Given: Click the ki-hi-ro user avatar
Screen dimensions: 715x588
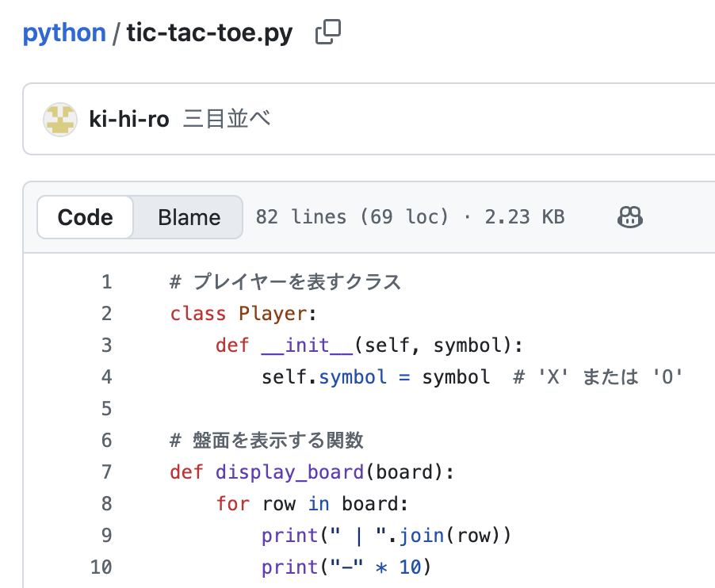Looking at the screenshot, I should 60,120.
